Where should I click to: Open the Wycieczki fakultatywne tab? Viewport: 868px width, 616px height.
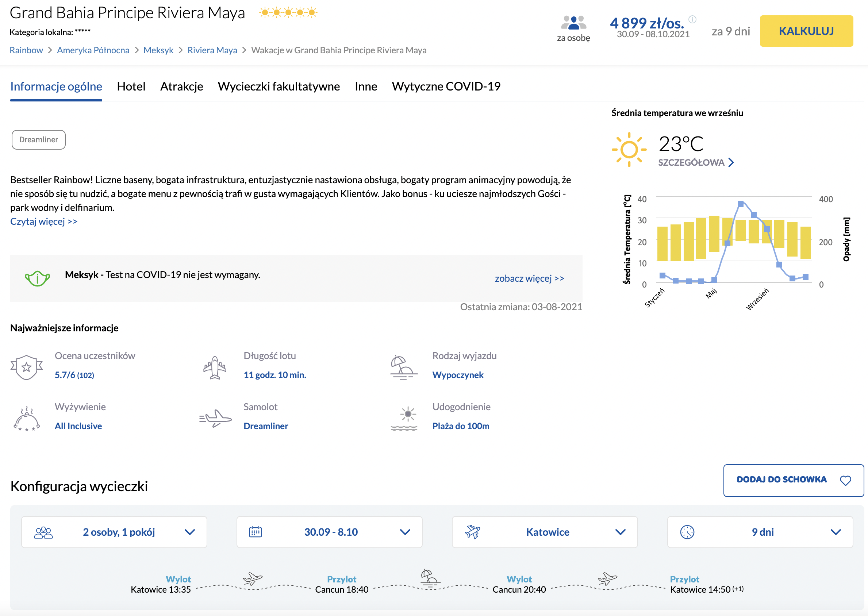point(279,86)
